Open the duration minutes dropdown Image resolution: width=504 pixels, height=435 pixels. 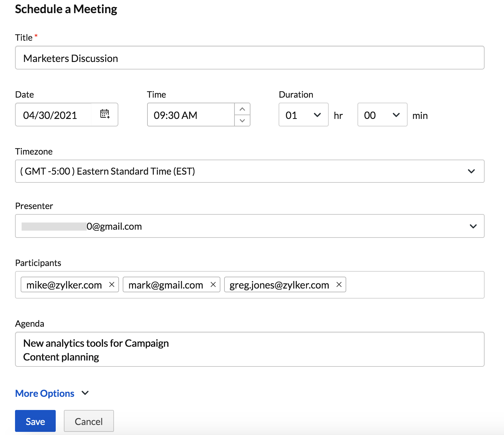point(382,115)
